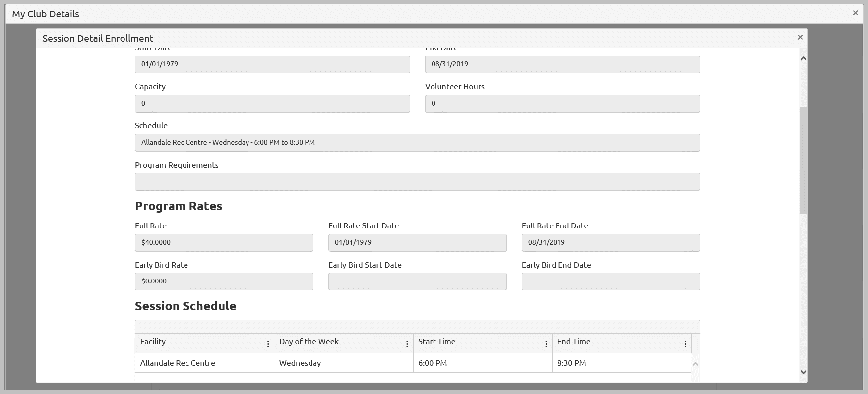The image size is (868, 394).
Task: Click the Volunteer Hours input field
Action: point(562,104)
